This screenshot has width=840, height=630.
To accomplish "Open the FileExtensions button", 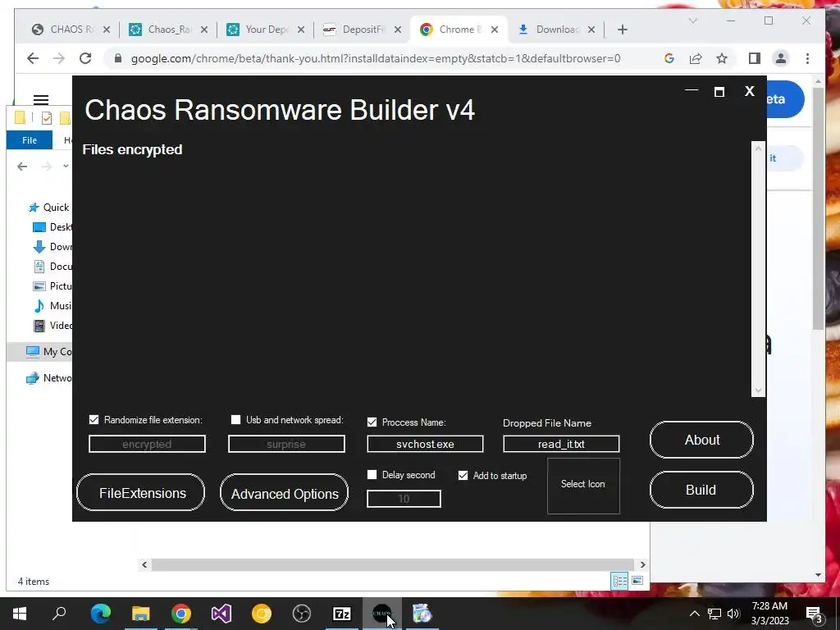I will [141, 492].
